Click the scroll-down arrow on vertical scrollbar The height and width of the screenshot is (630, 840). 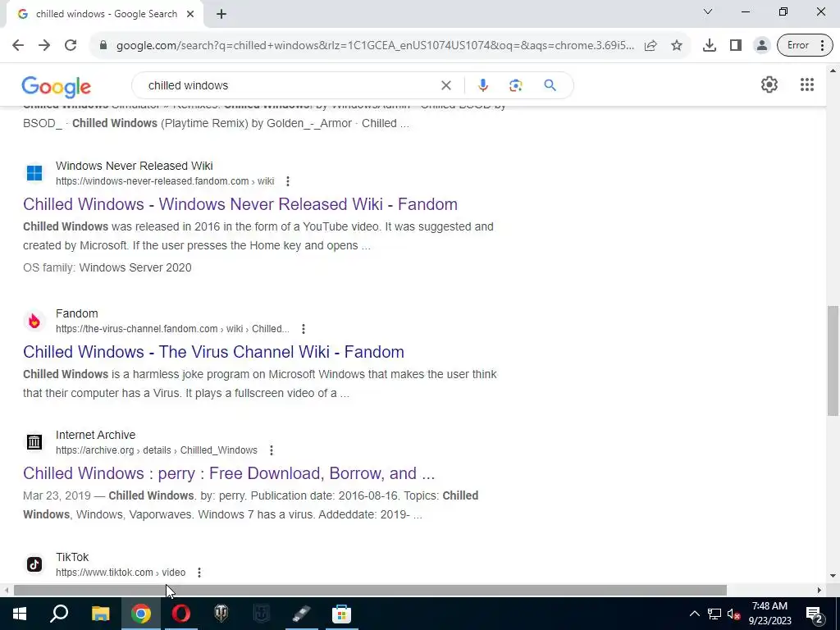click(x=833, y=577)
